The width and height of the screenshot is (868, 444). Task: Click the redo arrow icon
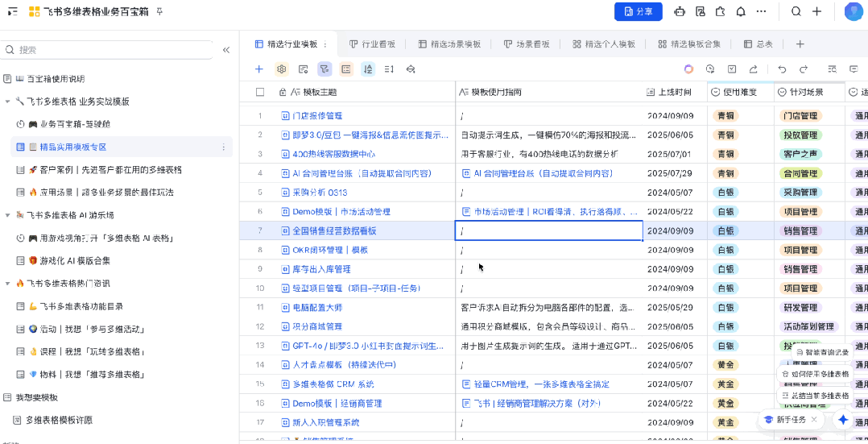pyautogui.click(x=803, y=69)
